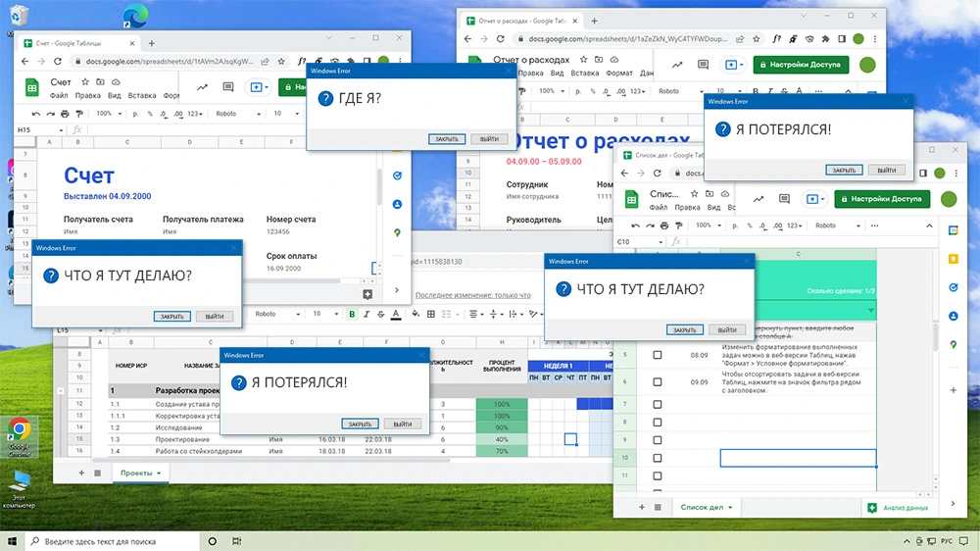Viewport: 980px width, 551px height.
Task: Open the Roboto font dropdown in Список дел
Action: point(833,225)
